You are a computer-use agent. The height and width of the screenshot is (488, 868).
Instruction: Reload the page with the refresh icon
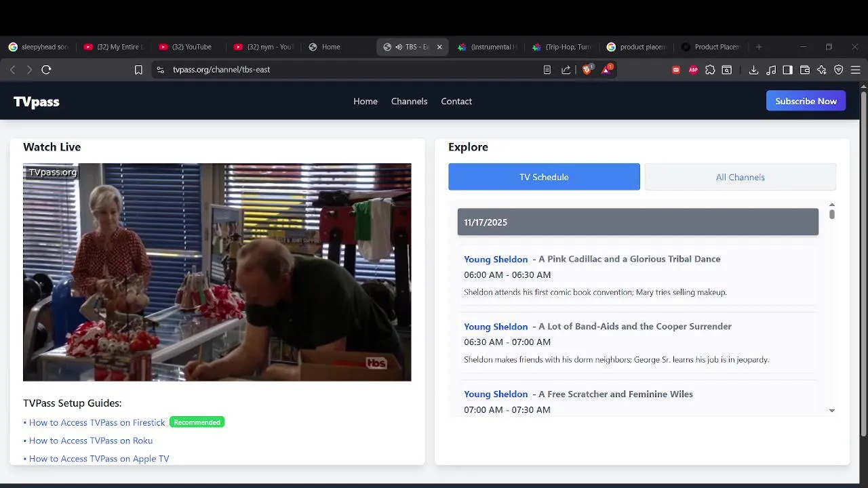(46, 70)
